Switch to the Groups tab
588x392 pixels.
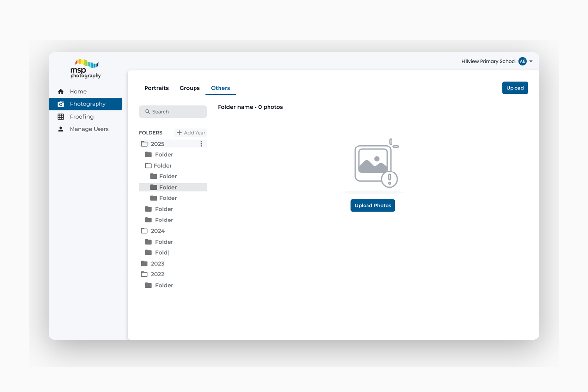point(190,88)
